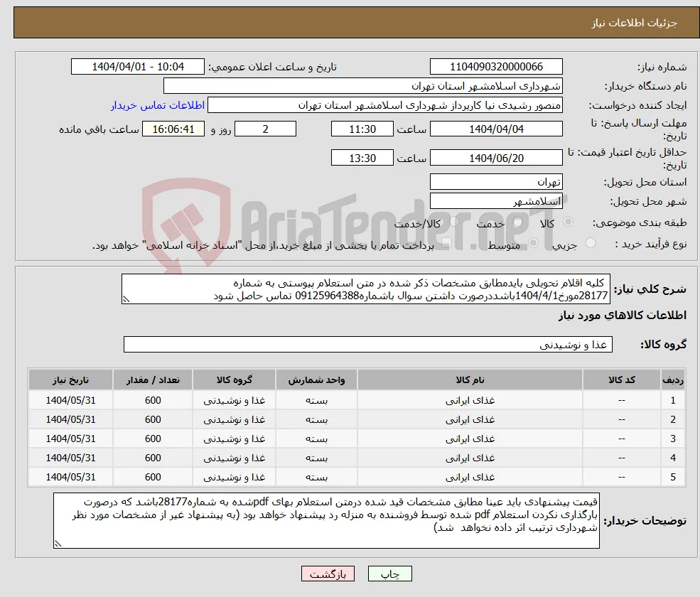Click goods group cell in row 2
This screenshot has height=597, width=700.
point(234,419)
